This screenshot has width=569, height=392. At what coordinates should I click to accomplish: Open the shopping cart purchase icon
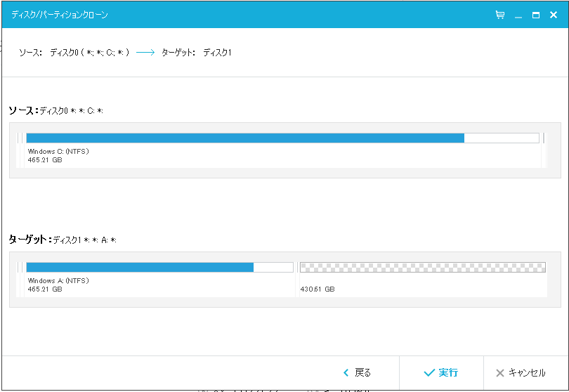pyautogui.click(x=500, y=15)
